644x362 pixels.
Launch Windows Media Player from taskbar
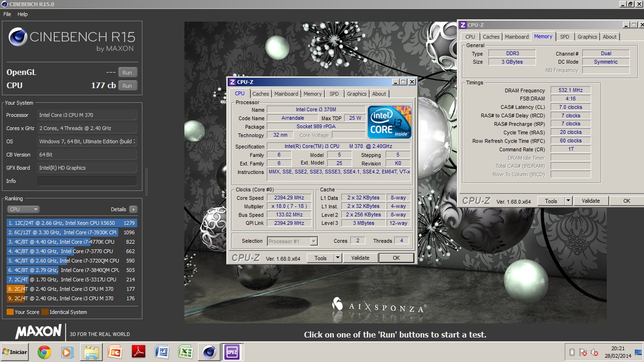[x=67, y=352]
